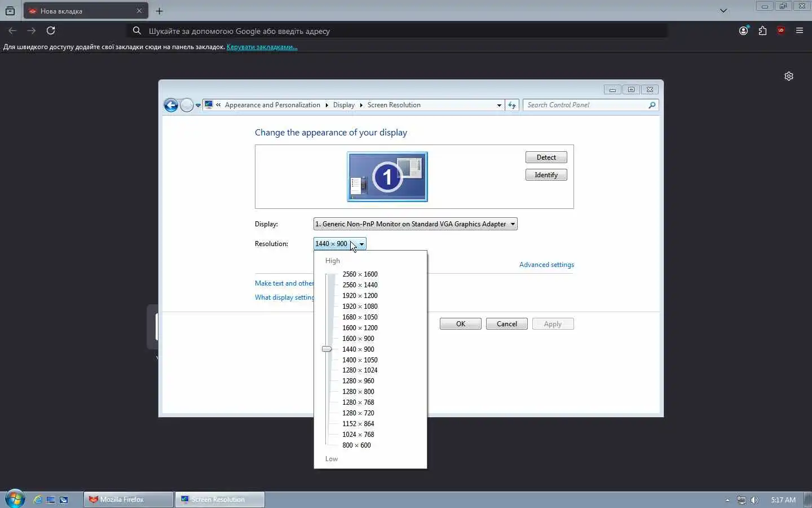
Task: Go back in Firefox navigation
Action: (x=12, y=30)
